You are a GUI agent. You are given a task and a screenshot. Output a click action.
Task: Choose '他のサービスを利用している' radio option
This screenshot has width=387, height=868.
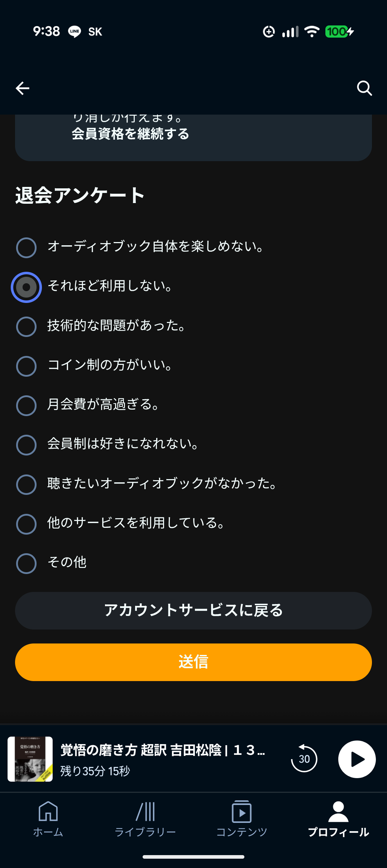[27, 524]
